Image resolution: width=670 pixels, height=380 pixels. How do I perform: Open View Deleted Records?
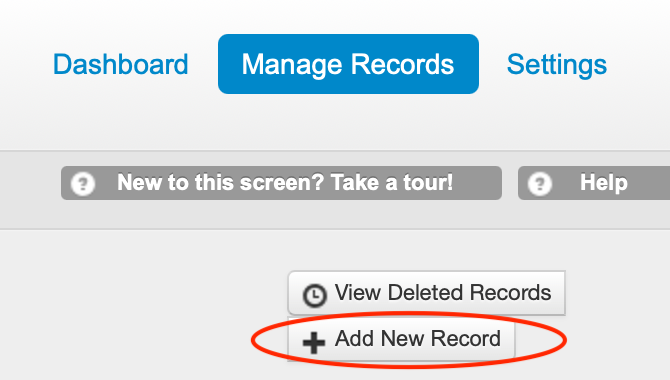click(426, 293)
